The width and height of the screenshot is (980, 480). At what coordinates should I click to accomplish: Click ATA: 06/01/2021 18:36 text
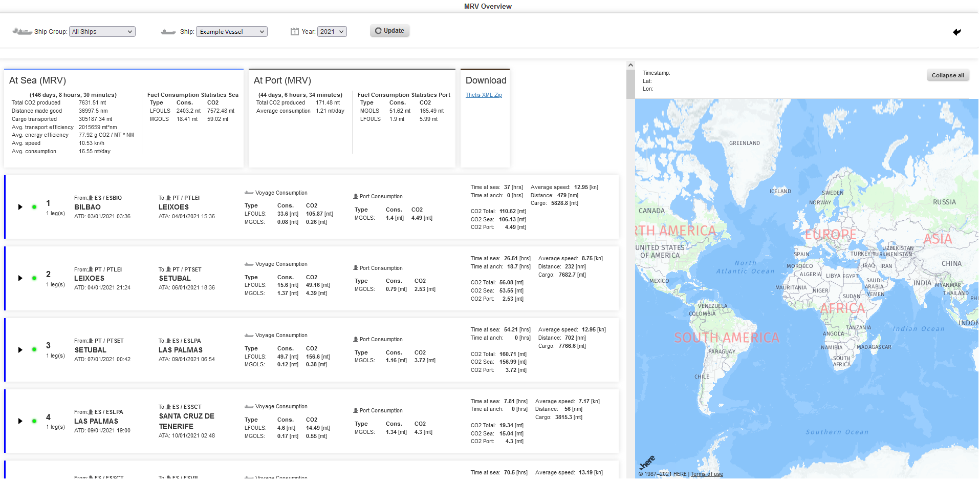tap(187, 287)
